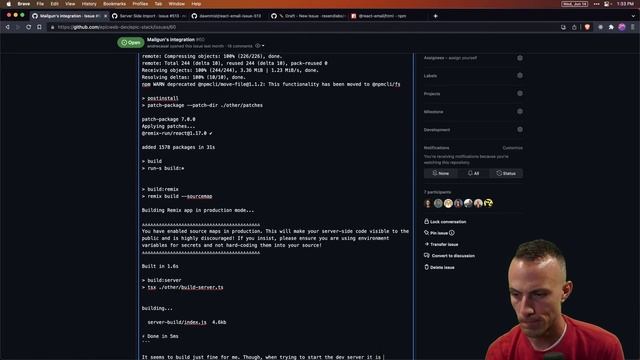Click the Convert to discussion link
The height and width of the screenshot is (360, 640).
pos(453,256)
